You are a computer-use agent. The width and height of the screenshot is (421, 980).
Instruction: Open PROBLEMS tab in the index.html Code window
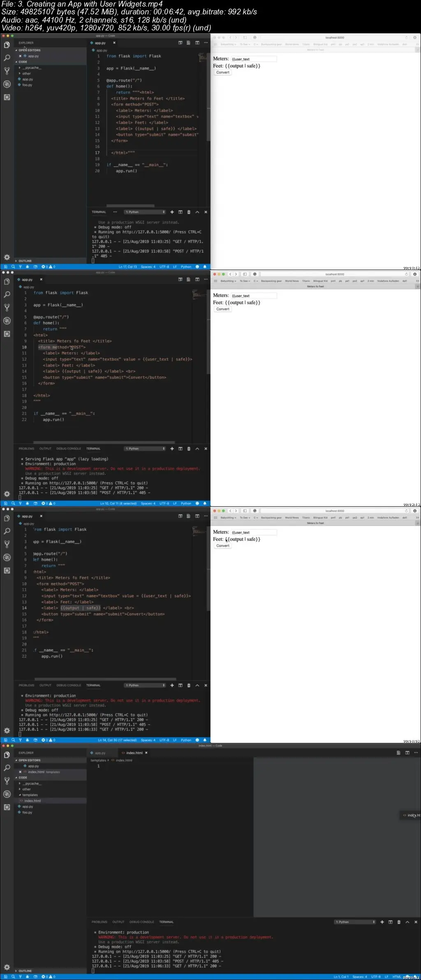click(99, 922)
